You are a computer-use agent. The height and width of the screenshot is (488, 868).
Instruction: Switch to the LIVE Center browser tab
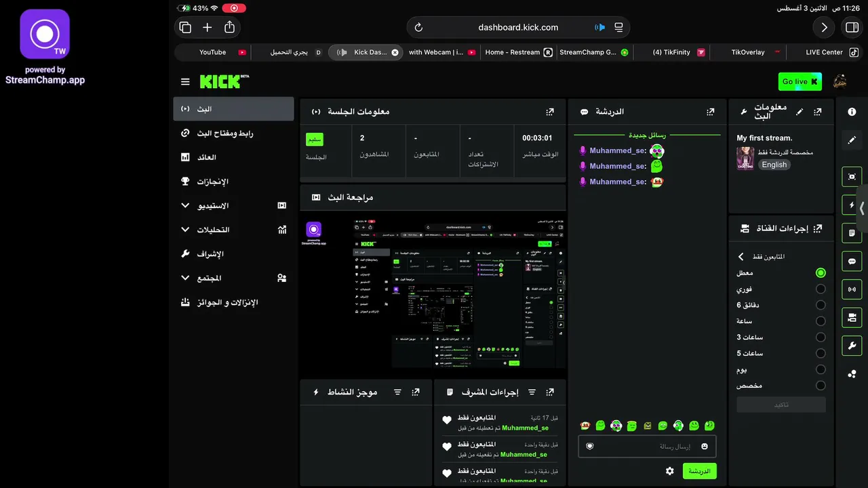824,52
